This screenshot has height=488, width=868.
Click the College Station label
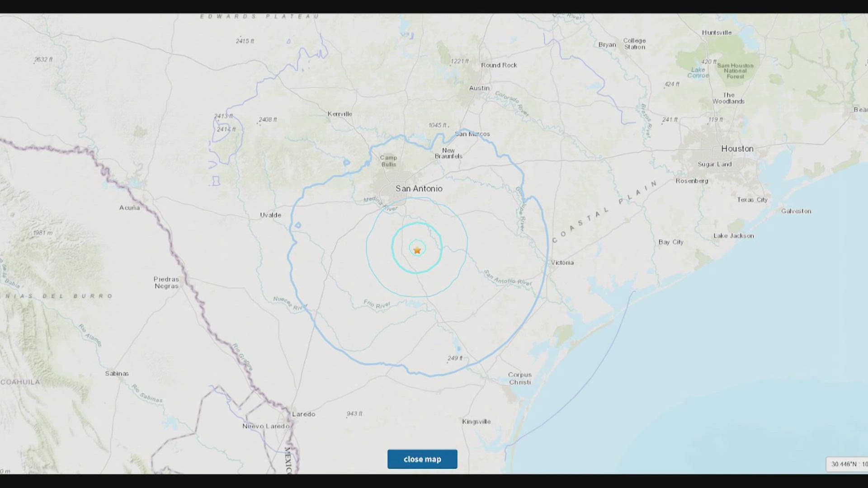(x=635, y=44)
